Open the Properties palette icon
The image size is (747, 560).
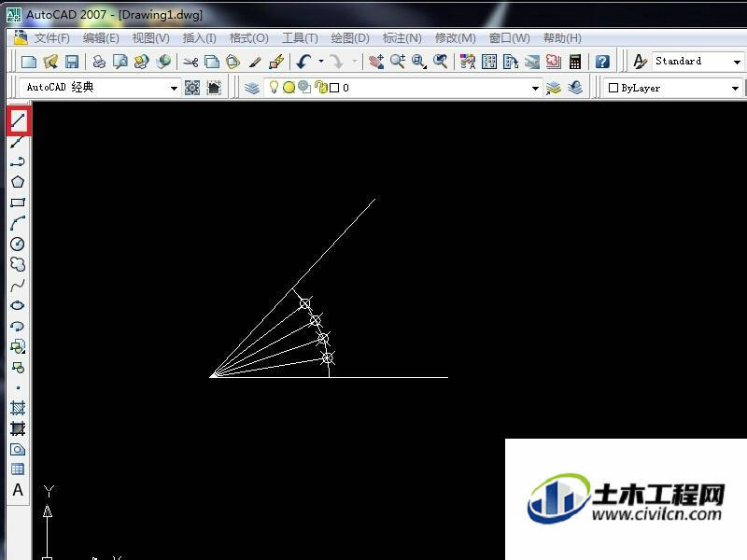468,62
